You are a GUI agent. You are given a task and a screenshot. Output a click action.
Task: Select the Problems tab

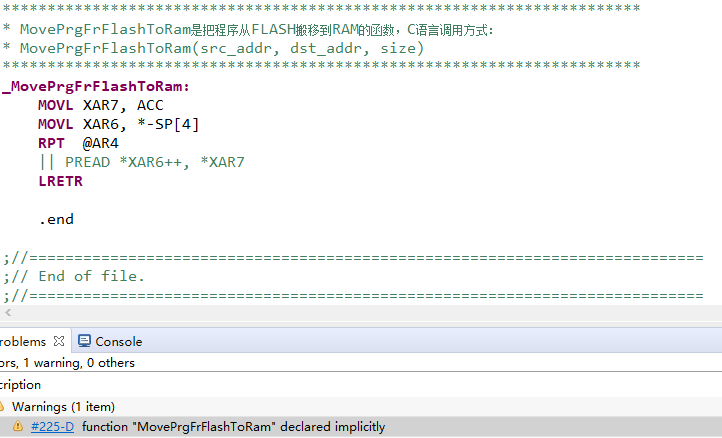point(23,341)
